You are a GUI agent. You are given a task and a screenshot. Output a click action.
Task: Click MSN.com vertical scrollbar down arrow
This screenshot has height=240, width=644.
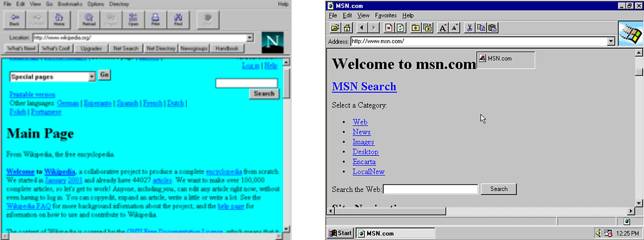tap(638, 203)
